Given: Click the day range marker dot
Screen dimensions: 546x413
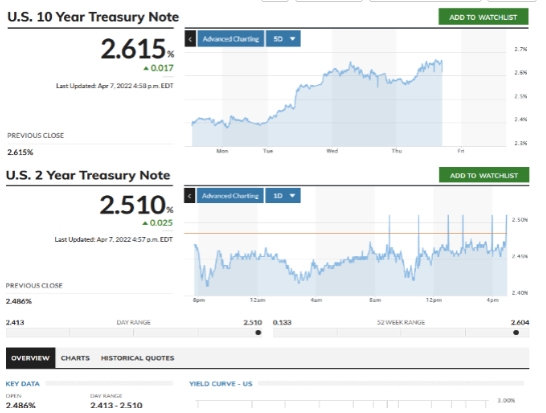Looking at the screenshot, I should tap(258, 333).
